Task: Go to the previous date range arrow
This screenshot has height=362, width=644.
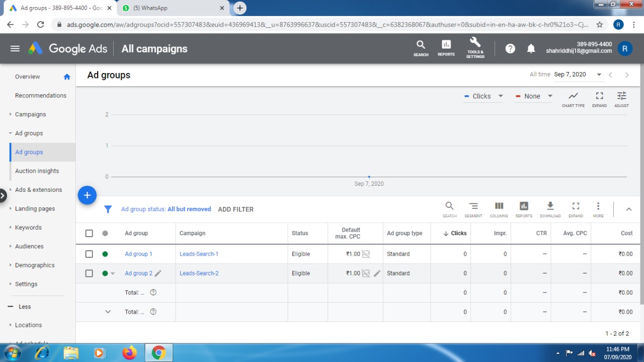Action: coord(610,75)
